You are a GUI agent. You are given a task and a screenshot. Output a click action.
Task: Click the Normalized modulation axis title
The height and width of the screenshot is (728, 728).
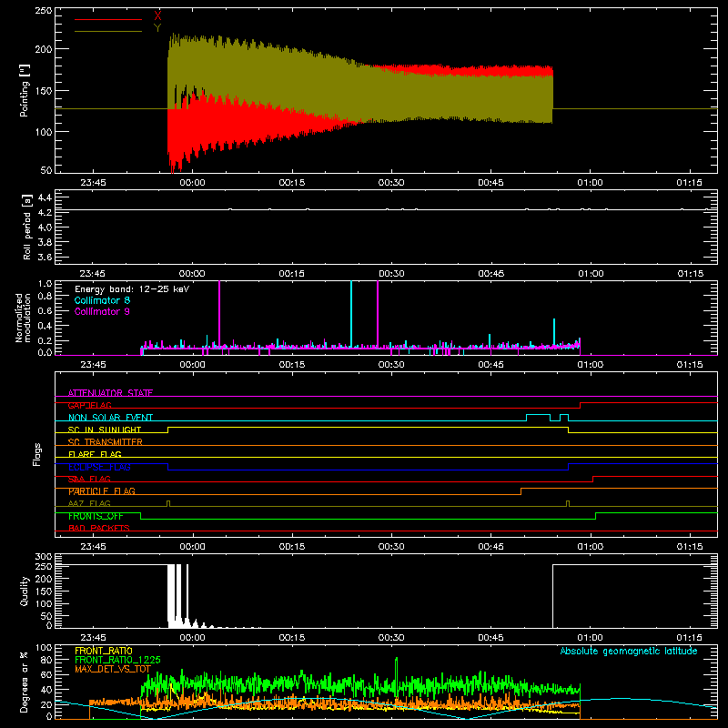pyautogui.click(x=23, y=318)
